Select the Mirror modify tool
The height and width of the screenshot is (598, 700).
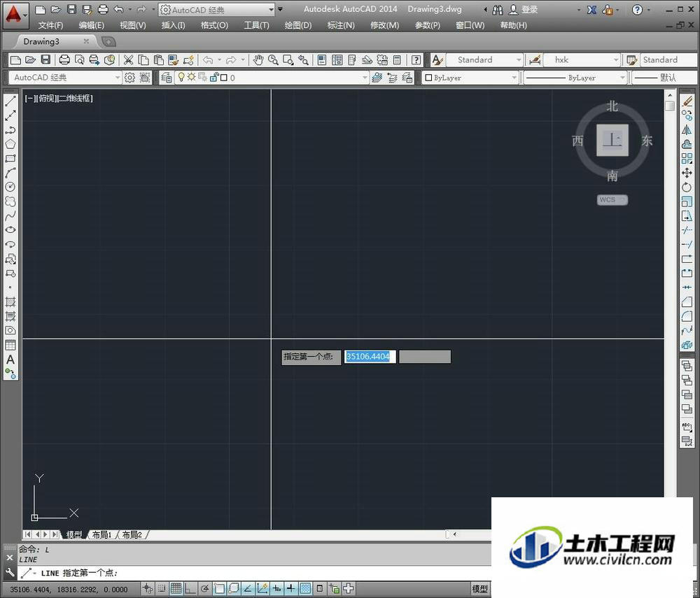[x=687, y=130]
